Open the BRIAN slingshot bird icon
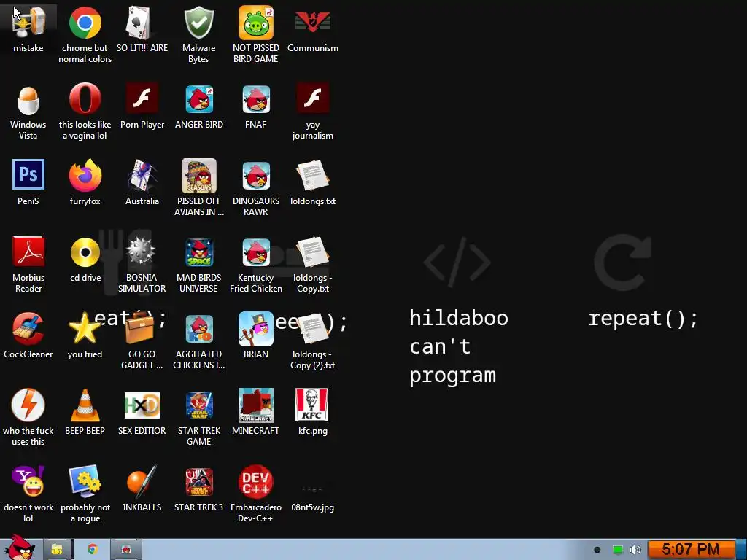Screen dimensions: 747x560 [256, 329]
